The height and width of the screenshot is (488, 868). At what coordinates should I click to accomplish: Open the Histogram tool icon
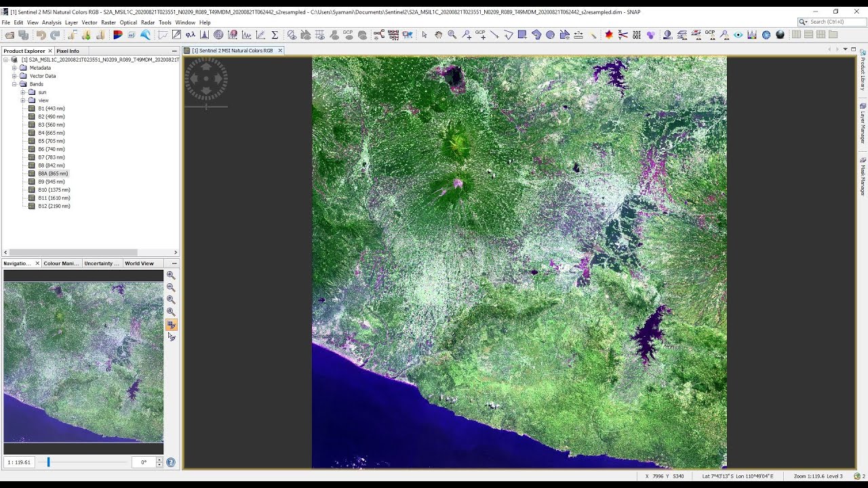tap(204, 35)
